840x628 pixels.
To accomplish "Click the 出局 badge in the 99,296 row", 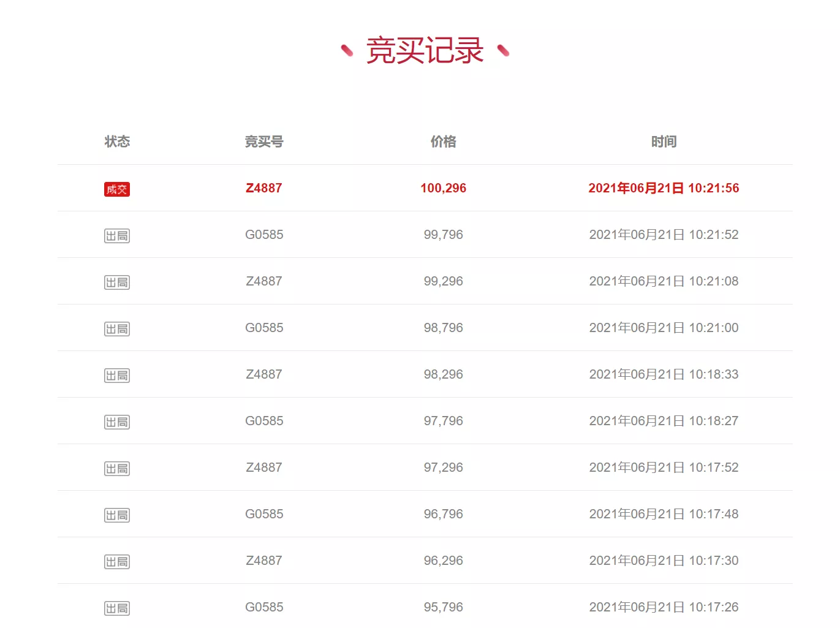I will coord(117,282).
